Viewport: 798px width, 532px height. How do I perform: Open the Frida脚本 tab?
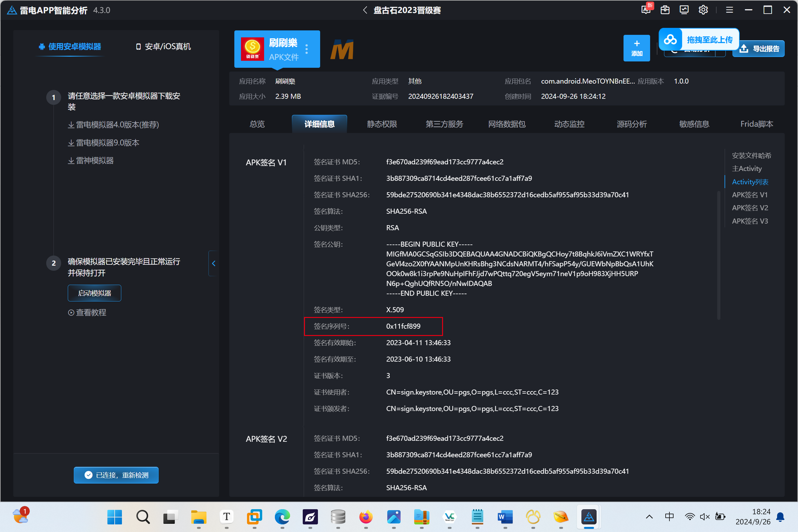point(756,124)
